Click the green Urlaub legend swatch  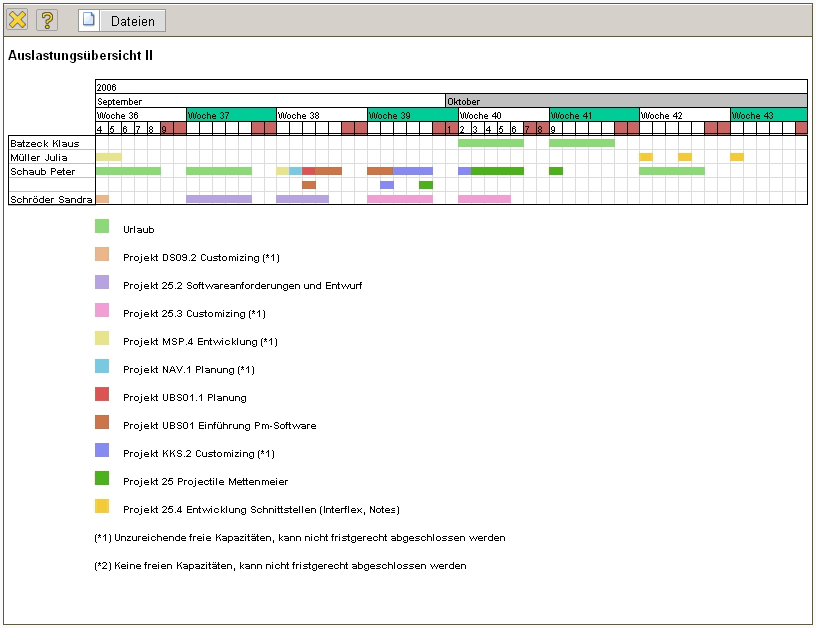point(102,227)
